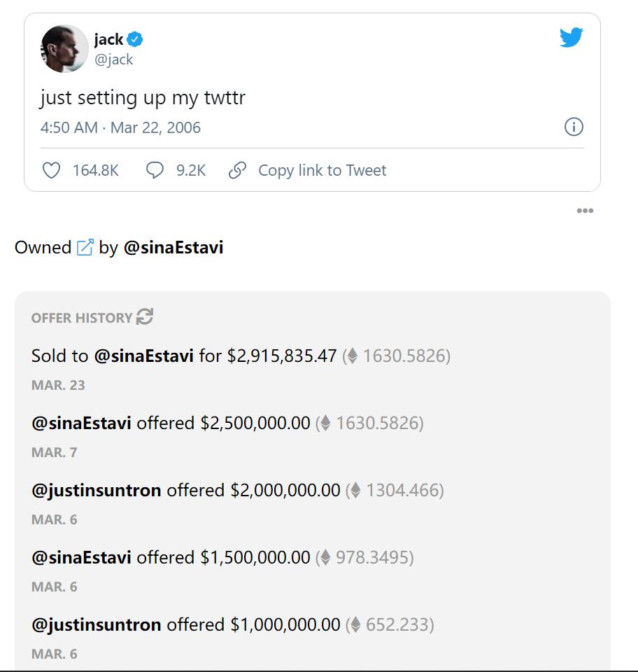Image resolution: width=638 pixels, height=672 pixels.
Task: Click @justinsuntron in the $1,000,000.00 offer
Action: click(96, 624)
